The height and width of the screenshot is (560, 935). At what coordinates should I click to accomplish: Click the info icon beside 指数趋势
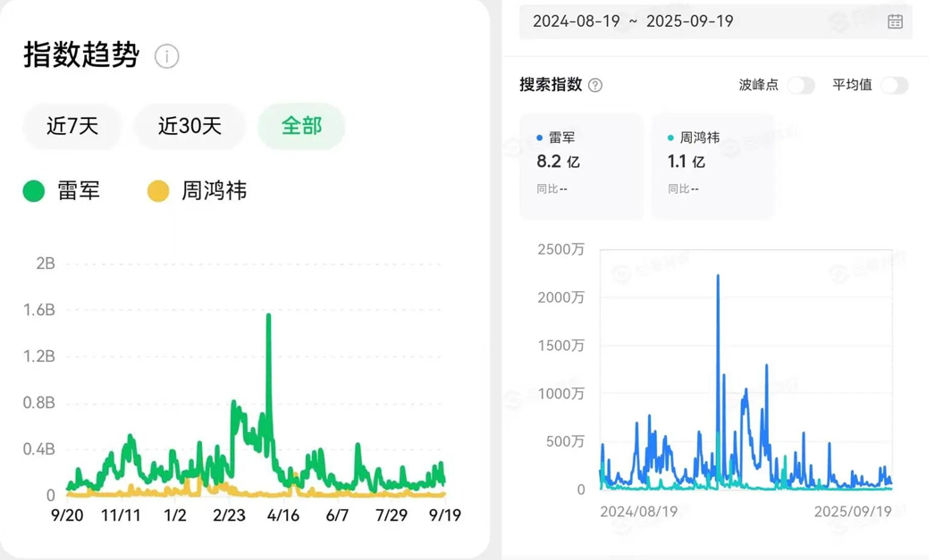(166, 56)
